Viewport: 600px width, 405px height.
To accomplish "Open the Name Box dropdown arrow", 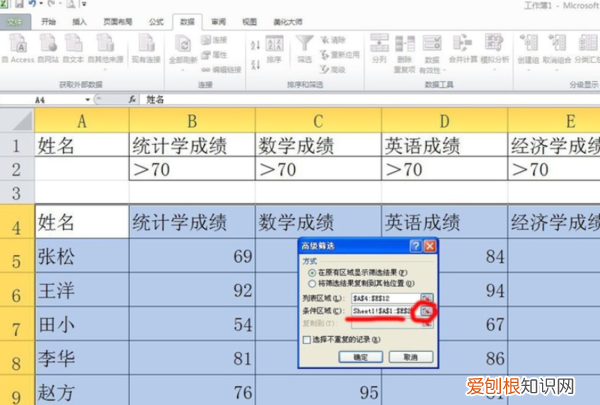I will point(88,100).
